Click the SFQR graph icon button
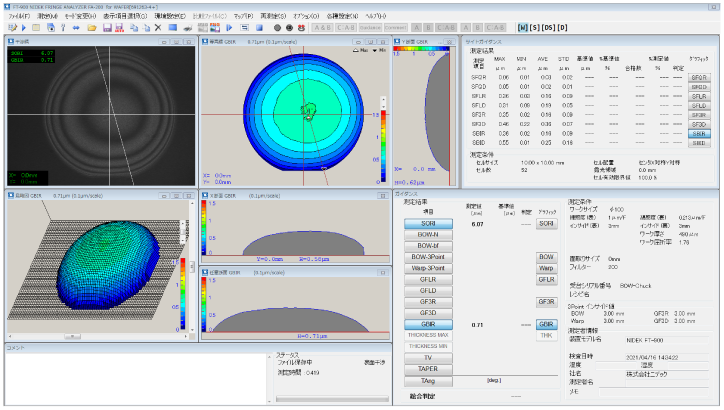Screen dimensions: 724x410 click(699, 77)
